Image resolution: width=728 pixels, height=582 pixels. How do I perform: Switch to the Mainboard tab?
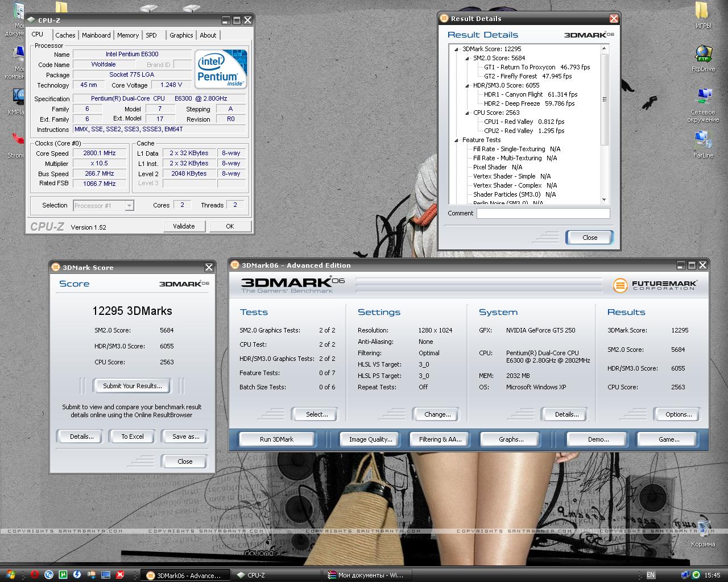coord(96,35)
